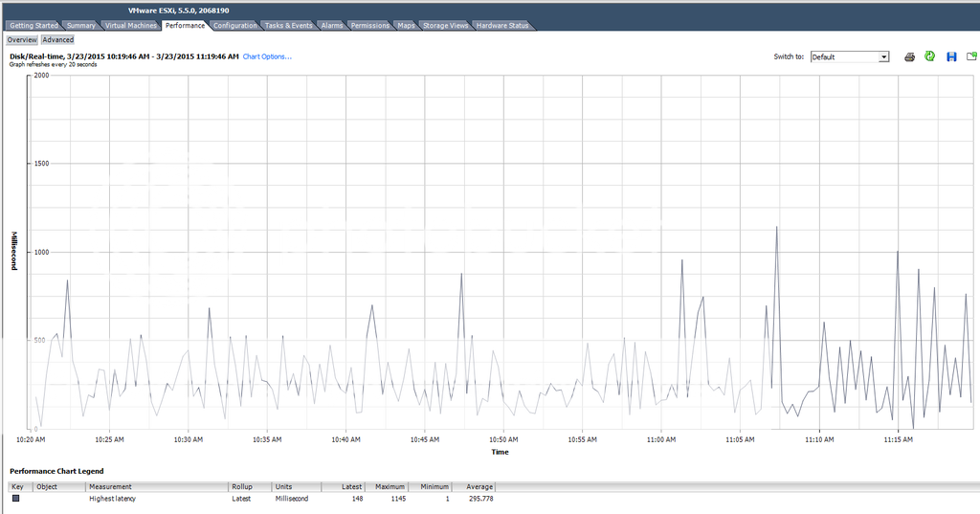Switch to the Summary tab
980x514 pixels.
(81, 26)
